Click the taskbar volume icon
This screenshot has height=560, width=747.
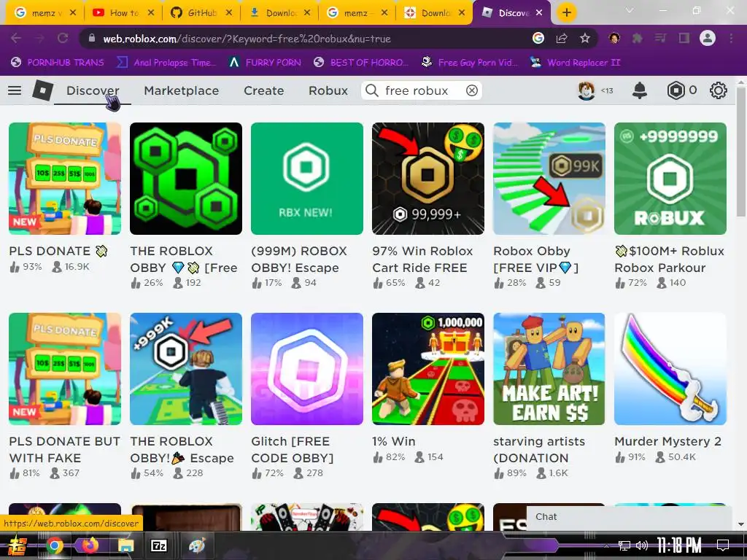coord(642,545)
